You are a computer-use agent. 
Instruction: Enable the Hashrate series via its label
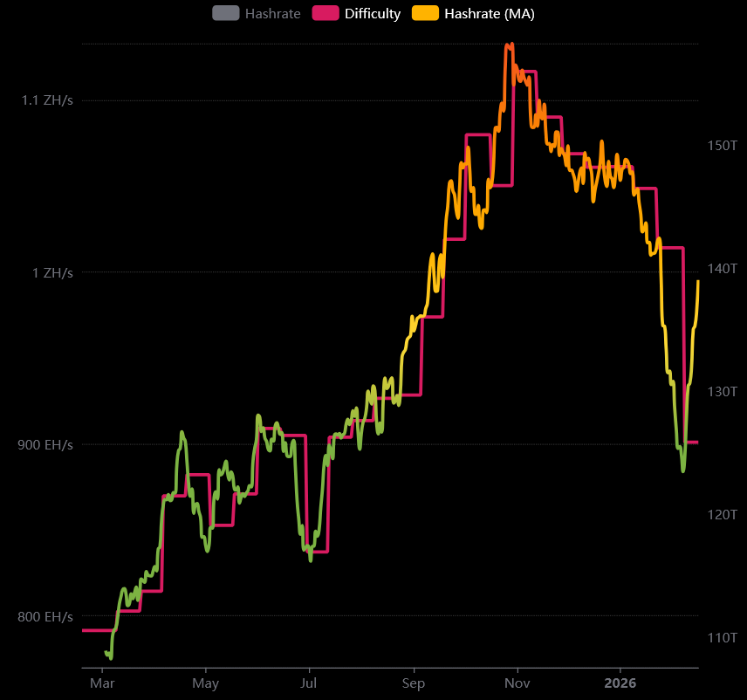click(x=272, y=13)
